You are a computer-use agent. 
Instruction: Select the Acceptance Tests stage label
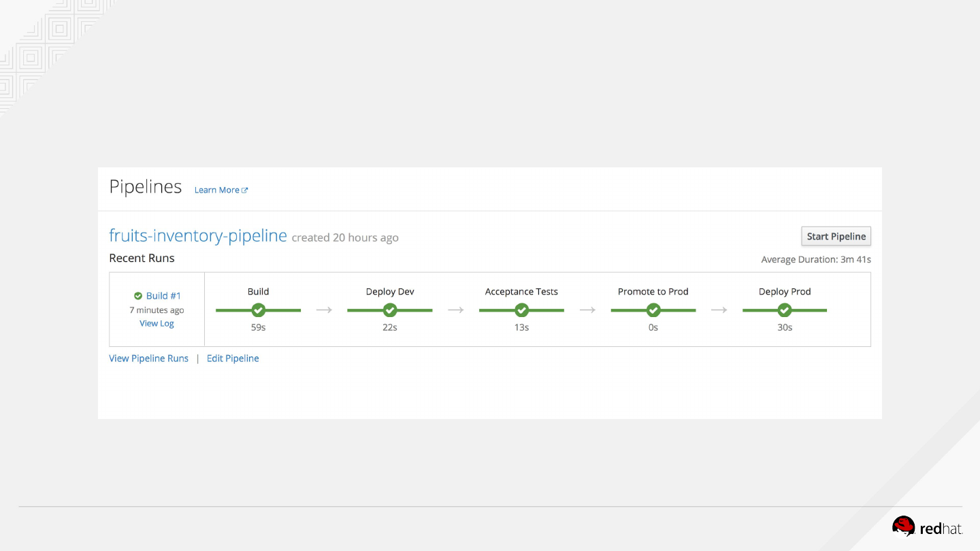tap(521, 292)
